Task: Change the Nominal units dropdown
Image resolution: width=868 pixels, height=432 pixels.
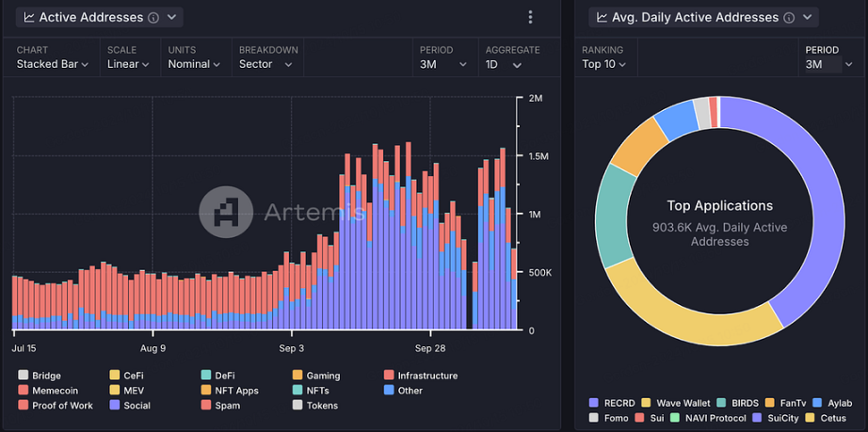Action: 194,64
